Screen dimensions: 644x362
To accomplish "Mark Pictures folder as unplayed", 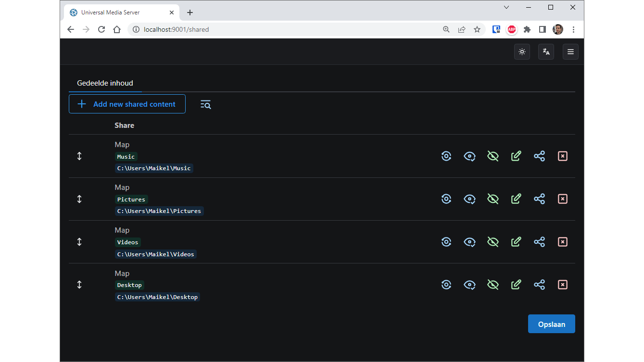I will [492, 199].
